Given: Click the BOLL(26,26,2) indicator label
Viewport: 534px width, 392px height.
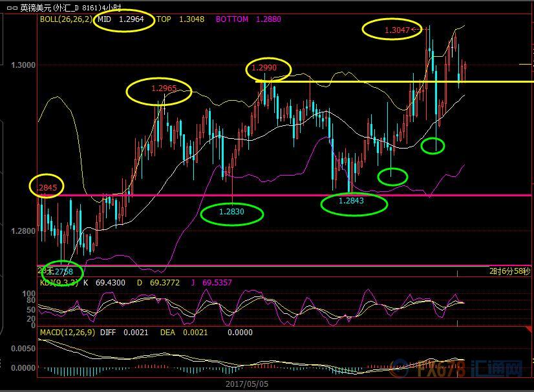Looking at the screenshot, I should click(66, 20).
